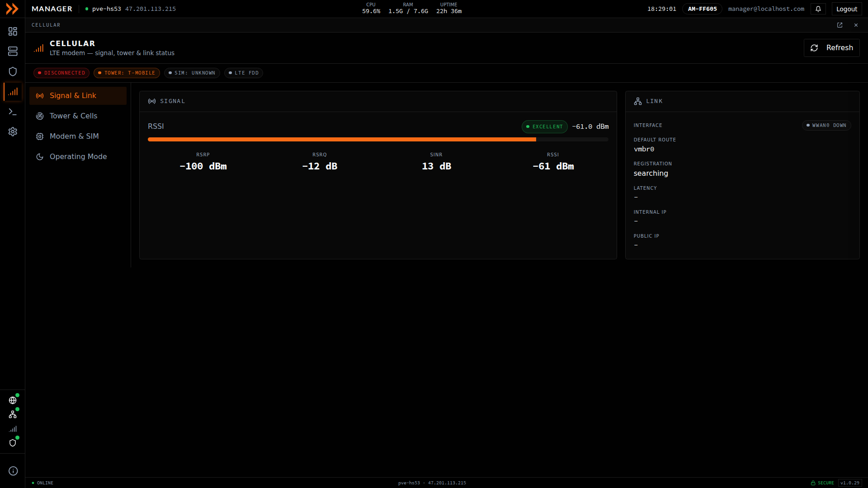
Task: Click the orange double-chevron app logo
Action: 12,9
